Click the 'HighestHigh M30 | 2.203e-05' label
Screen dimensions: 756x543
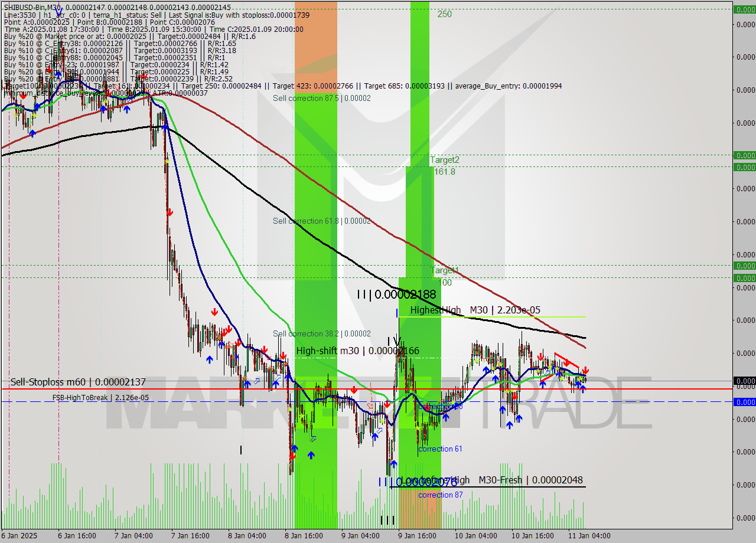point(475,310)
